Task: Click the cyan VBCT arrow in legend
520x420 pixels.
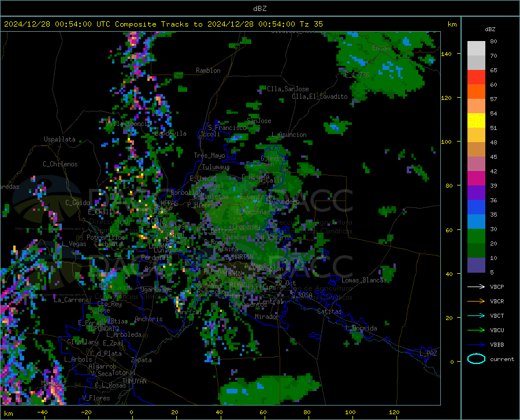Action: point(476,315)
